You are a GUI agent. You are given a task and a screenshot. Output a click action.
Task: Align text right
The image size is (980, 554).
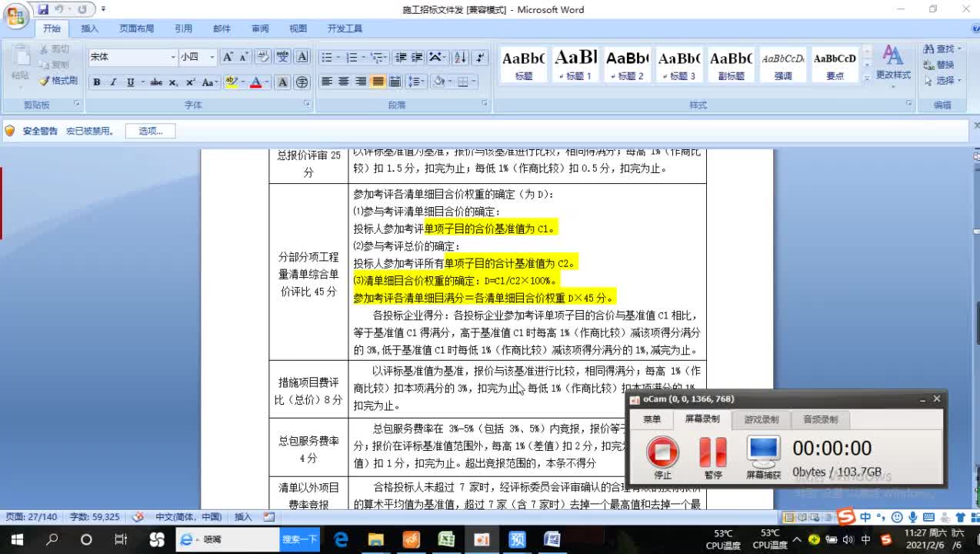[x=361, y=82]
